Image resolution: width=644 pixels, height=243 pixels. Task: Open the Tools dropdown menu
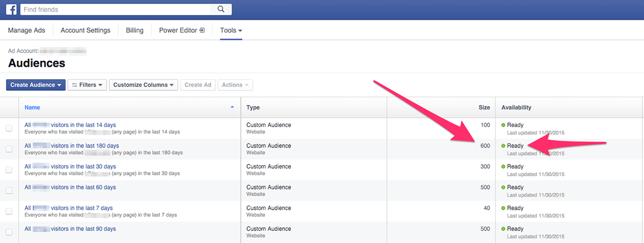coord(231,30)
